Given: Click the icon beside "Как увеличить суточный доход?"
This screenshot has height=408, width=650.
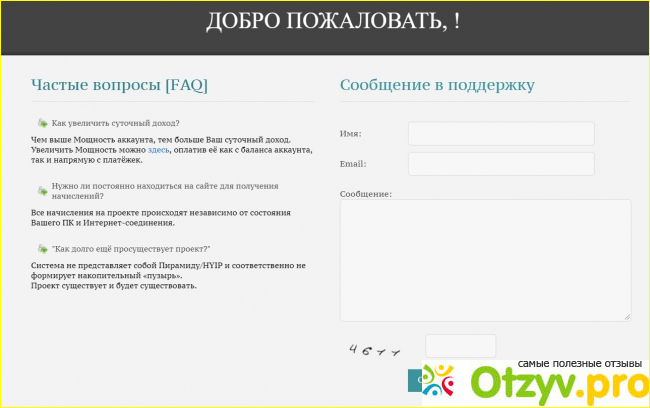Looking at the screenshot, I should 42,123.
